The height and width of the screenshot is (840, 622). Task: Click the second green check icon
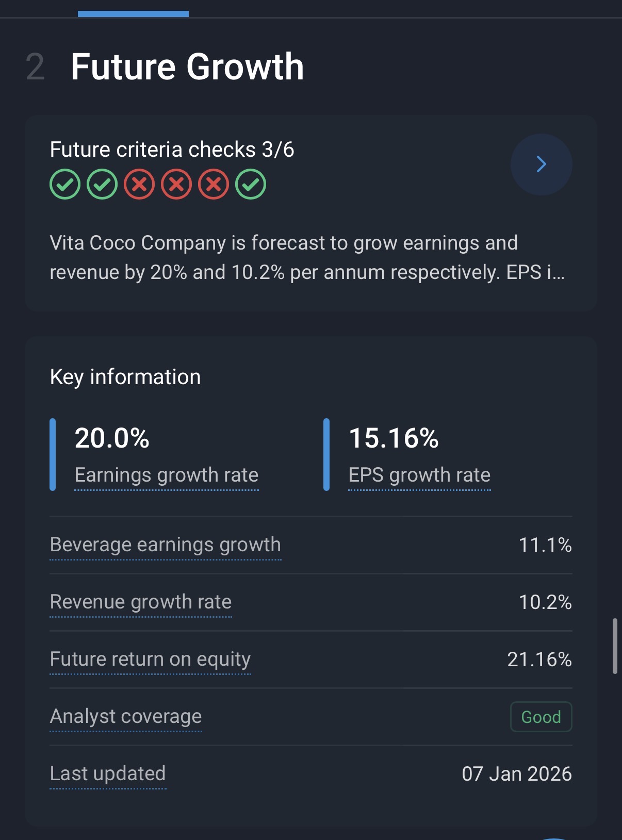click(x=102, y=184)
